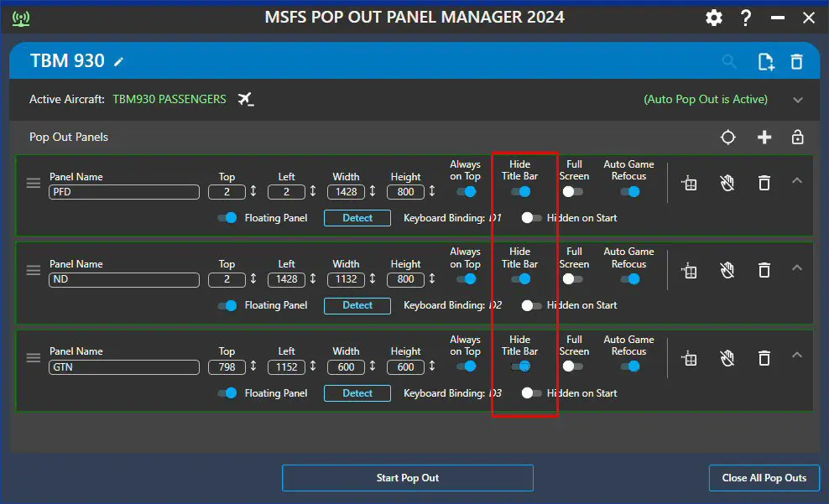Toggle Hide Title Bar for the GTN panel
This screenshot has height=504, width=829.
(x=521, y=366)
